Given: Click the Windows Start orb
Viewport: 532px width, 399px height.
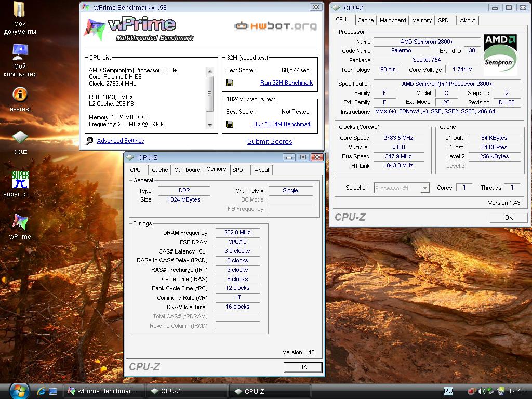Looking at the screenshot, I should [19, 391].
